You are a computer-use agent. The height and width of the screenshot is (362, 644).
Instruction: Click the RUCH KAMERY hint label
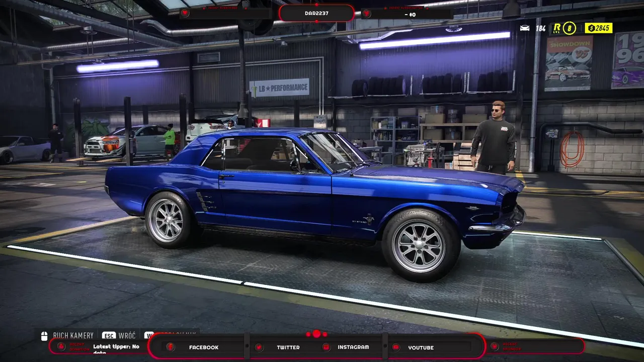tap(73, 335)
